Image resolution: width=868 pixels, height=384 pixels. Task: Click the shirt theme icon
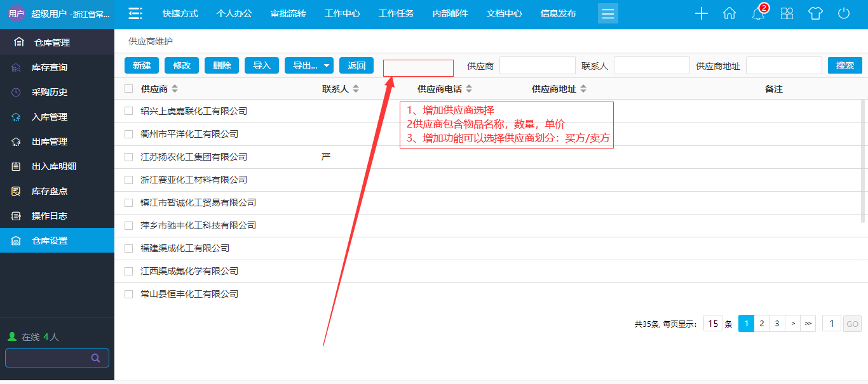coord(815,14)
